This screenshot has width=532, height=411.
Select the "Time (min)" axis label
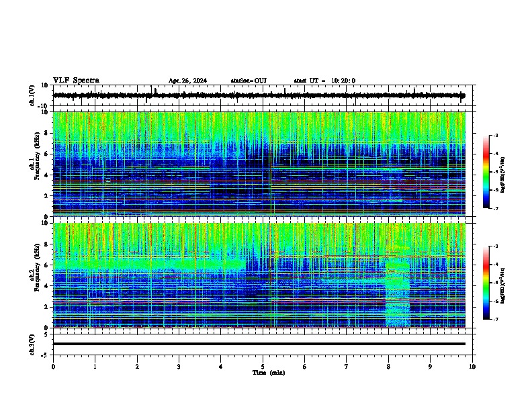click(x=269, y=373)
